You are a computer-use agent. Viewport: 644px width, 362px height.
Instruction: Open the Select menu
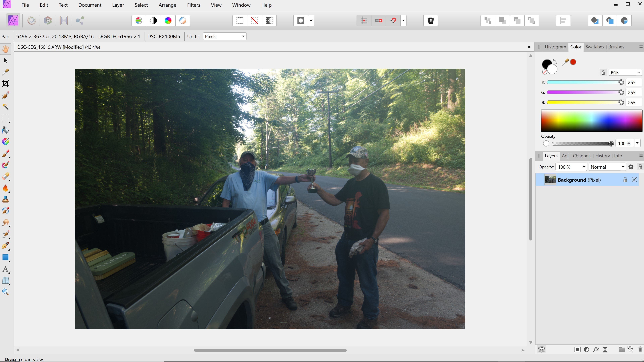[141, 5]
